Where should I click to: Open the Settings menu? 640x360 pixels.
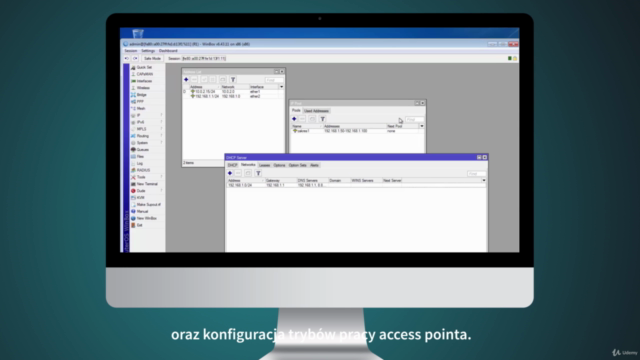tap(148, 51)
